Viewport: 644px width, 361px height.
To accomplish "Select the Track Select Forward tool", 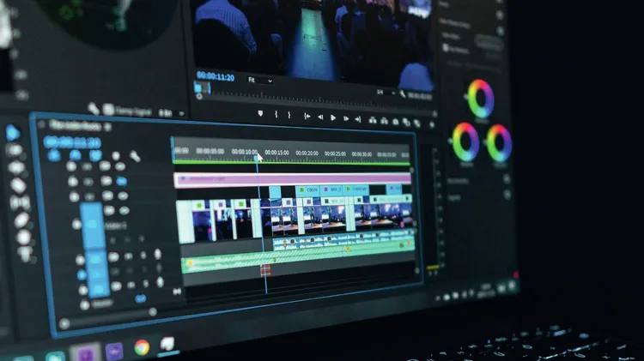I will tap(15, 151).
